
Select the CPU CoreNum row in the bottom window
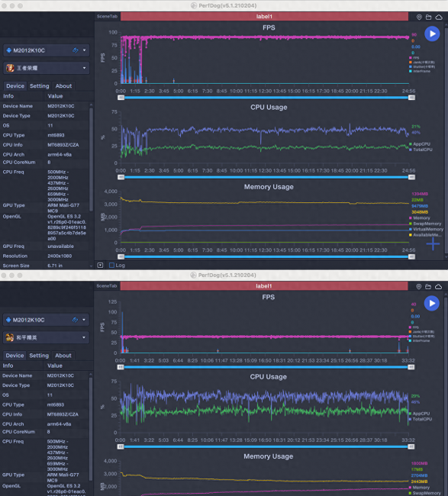coord(44,432)
